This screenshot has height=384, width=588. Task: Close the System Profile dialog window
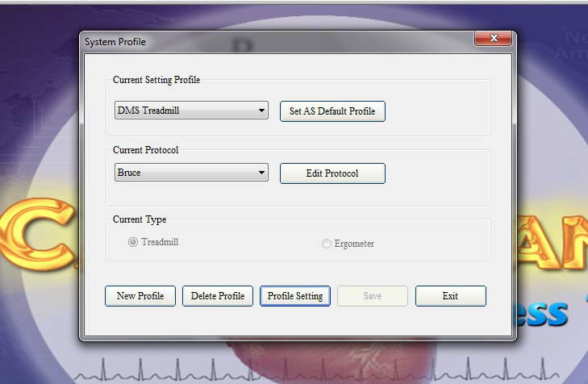click(490, 40)
